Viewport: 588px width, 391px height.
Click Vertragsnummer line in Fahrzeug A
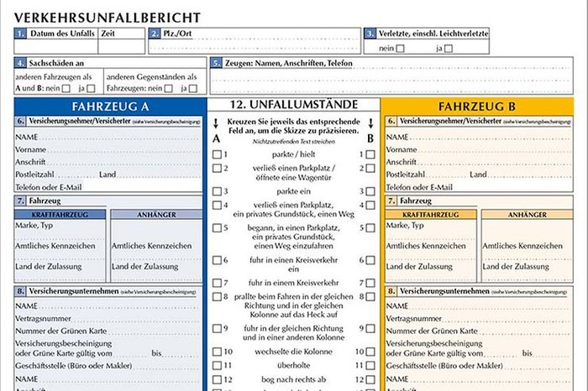pos(108,319)
